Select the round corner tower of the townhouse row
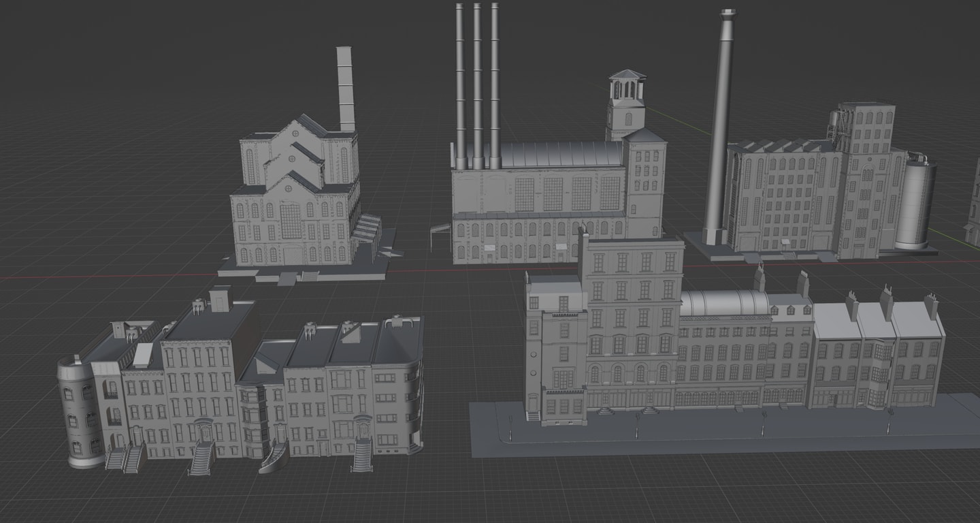980x523 pixels. [x=80, y=412]
